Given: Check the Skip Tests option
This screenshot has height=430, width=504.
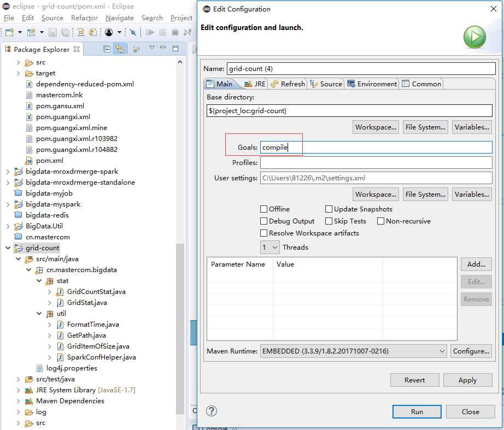Looking at the screenshot, I should [329, 221].
